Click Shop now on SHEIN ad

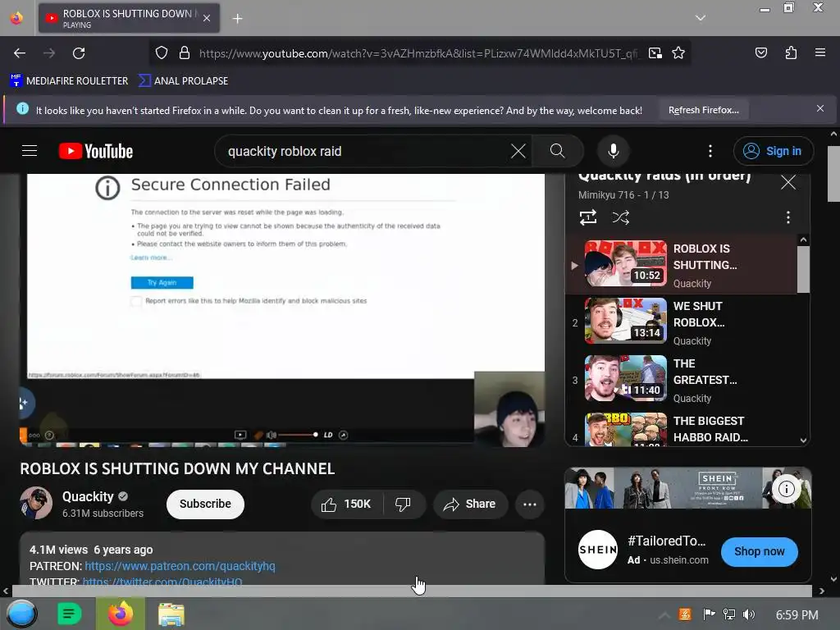759,551
